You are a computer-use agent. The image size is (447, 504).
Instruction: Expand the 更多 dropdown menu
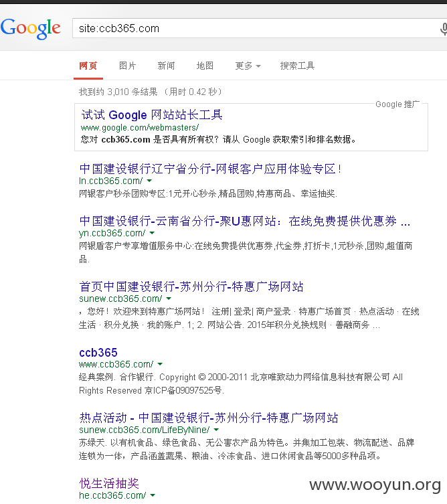pos(248,66)
